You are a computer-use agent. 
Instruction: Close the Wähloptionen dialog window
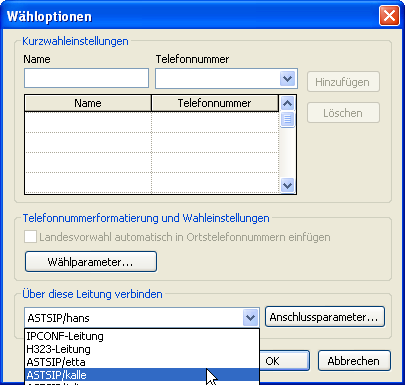(x=389, y=16)
